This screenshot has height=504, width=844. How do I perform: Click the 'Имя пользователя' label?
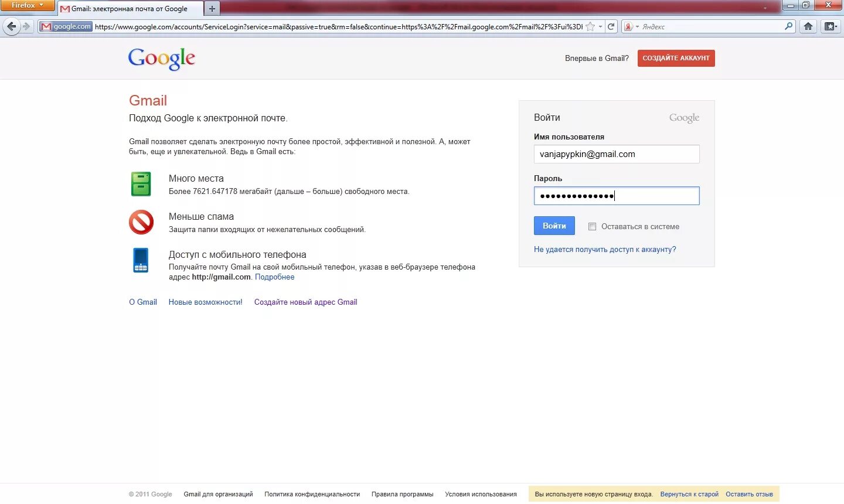569,137
